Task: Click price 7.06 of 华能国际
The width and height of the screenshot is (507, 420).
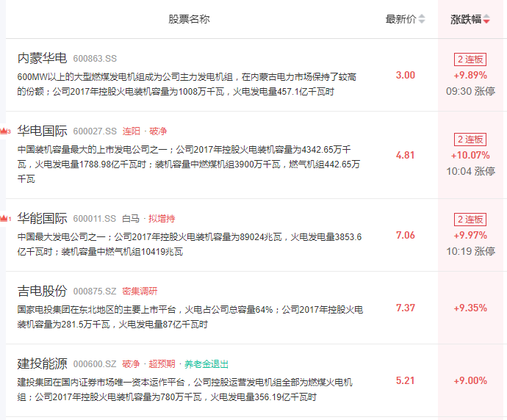Action: (406, 236)
